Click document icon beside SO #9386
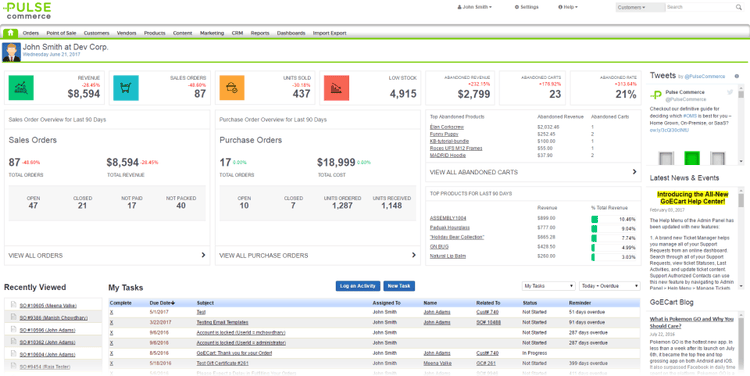Image resolution: width=750 pixels, height=376 pixels. click(13, 317)
